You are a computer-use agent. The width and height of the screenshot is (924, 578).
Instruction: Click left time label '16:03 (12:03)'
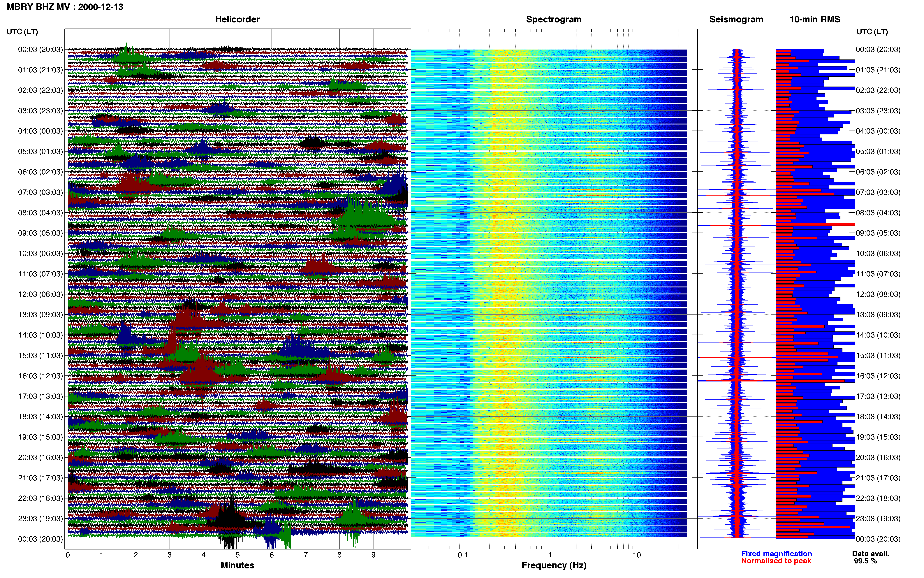(40, 376)
